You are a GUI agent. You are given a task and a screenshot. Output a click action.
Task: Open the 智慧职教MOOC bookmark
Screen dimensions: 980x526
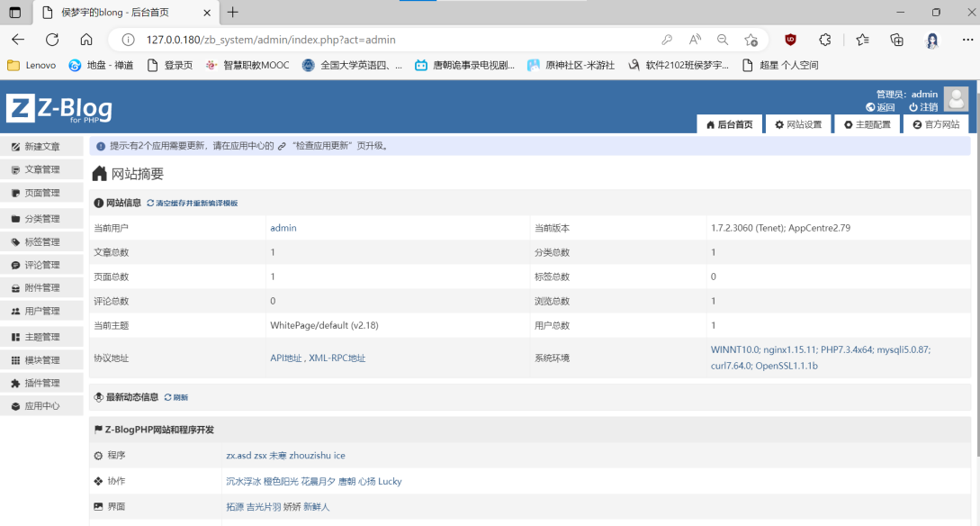(x=248, y=65)
